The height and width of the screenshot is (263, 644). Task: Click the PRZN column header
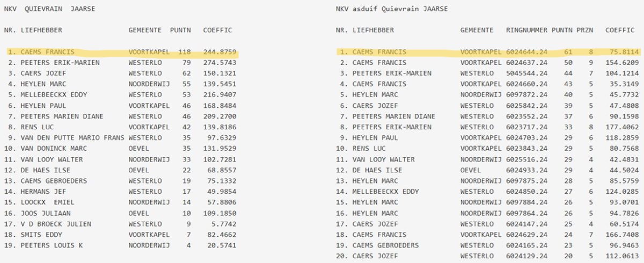point(585,30)
